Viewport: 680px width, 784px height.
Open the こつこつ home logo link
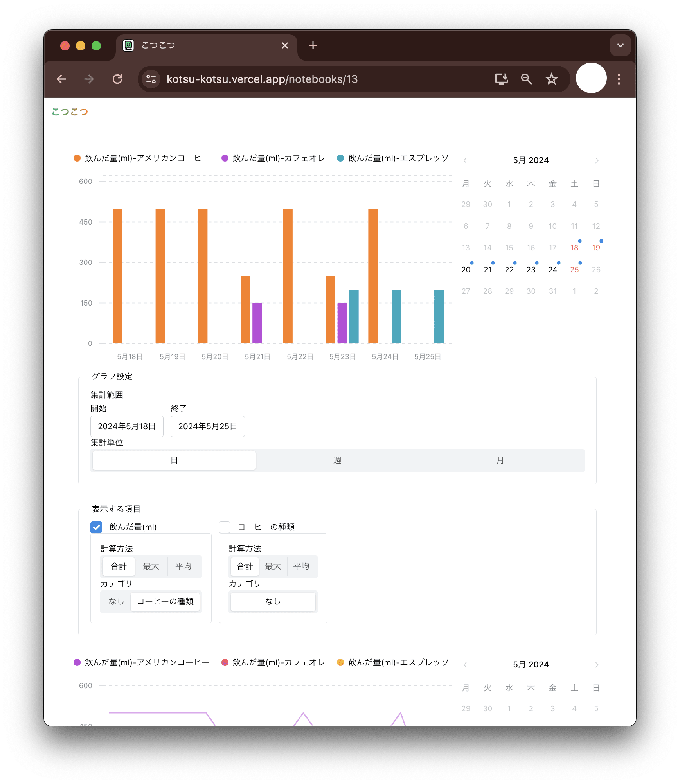[70, 112]
